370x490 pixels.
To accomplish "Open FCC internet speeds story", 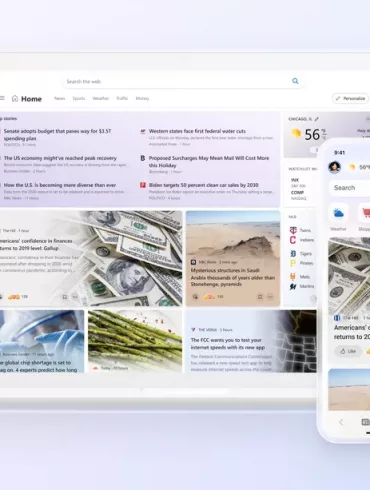I will click(x=228, y=344).
